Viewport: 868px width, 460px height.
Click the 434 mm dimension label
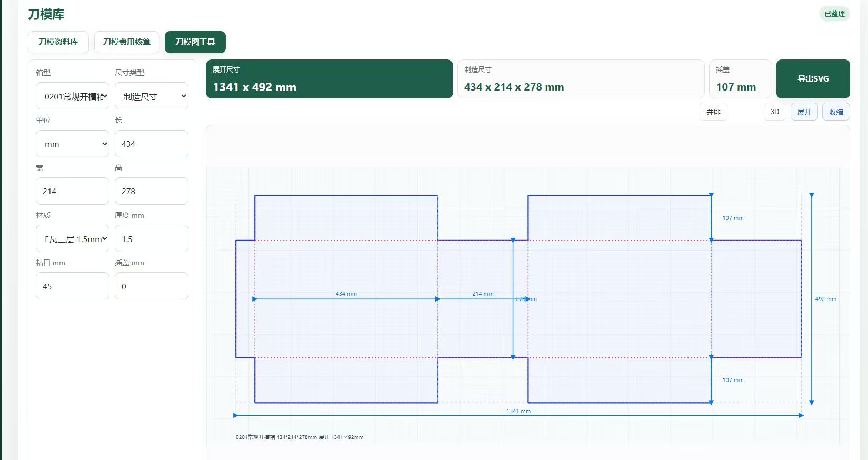pyautogui.click(x=346, y=294)
